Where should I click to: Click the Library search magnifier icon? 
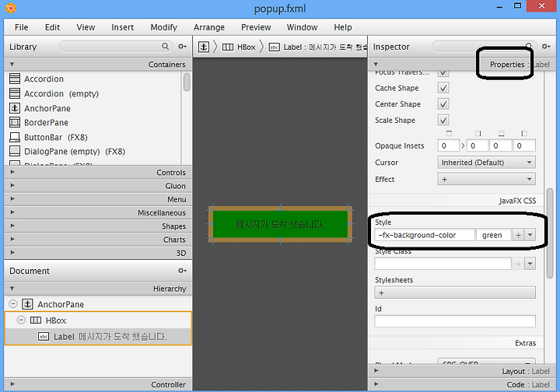point(165,46)
